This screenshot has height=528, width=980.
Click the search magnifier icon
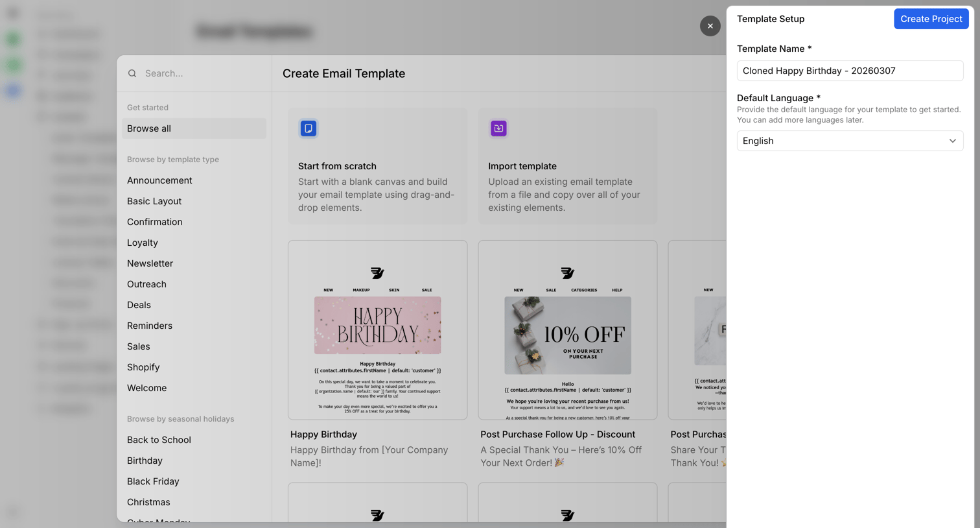point(132,73)
